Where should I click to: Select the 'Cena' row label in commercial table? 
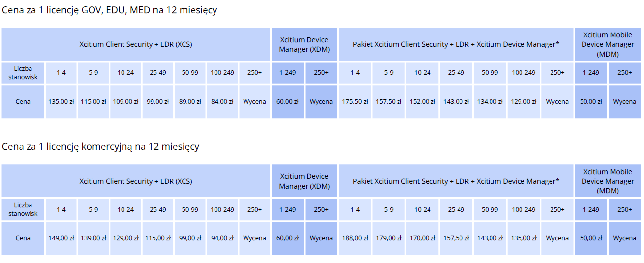23,238
